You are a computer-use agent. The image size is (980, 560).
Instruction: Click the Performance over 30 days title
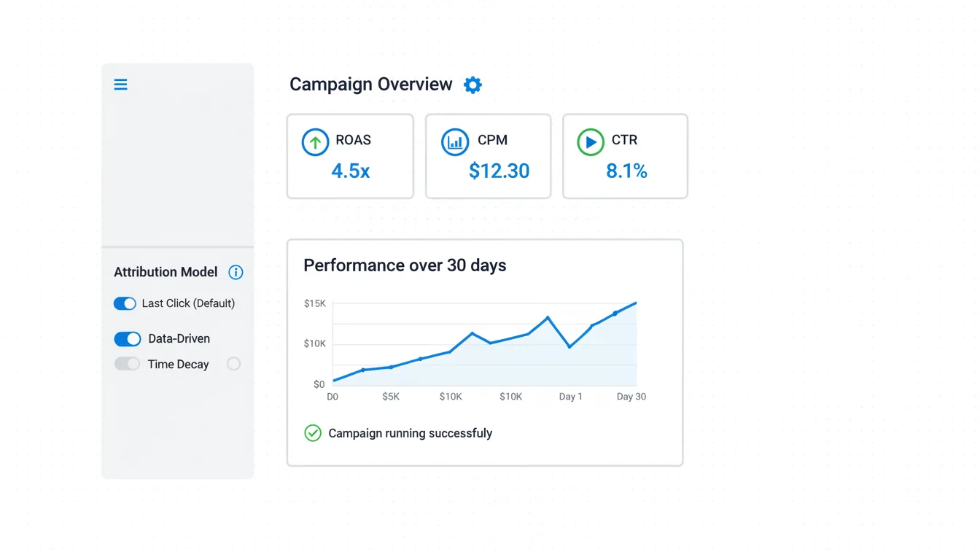point(405,265)
